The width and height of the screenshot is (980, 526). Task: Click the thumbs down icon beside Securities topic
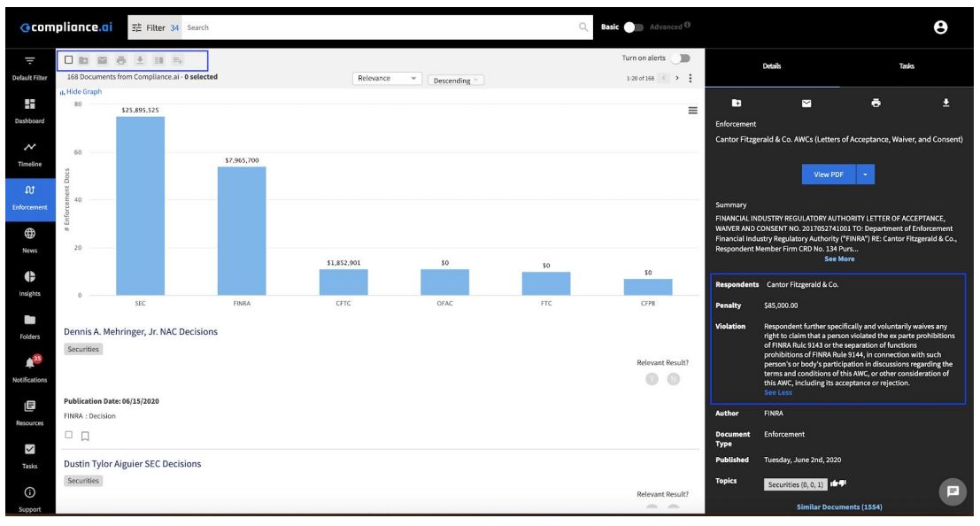(843, 483)
